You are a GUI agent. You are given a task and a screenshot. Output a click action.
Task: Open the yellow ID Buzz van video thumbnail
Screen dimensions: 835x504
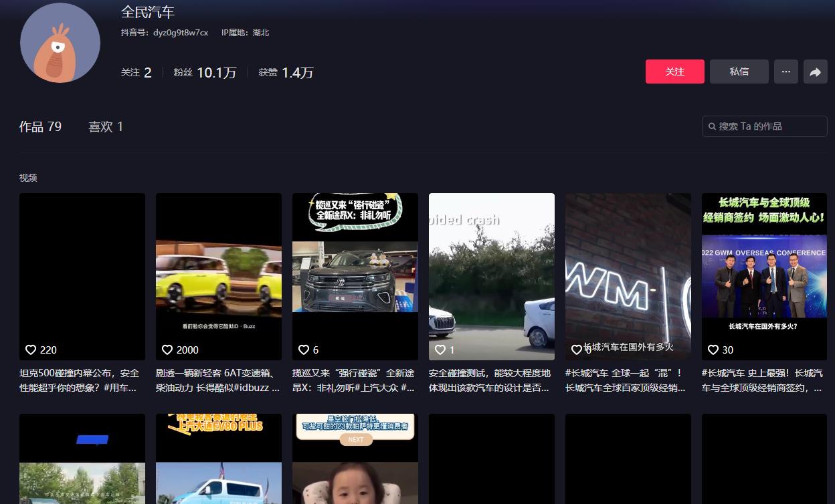pos(219,277)
